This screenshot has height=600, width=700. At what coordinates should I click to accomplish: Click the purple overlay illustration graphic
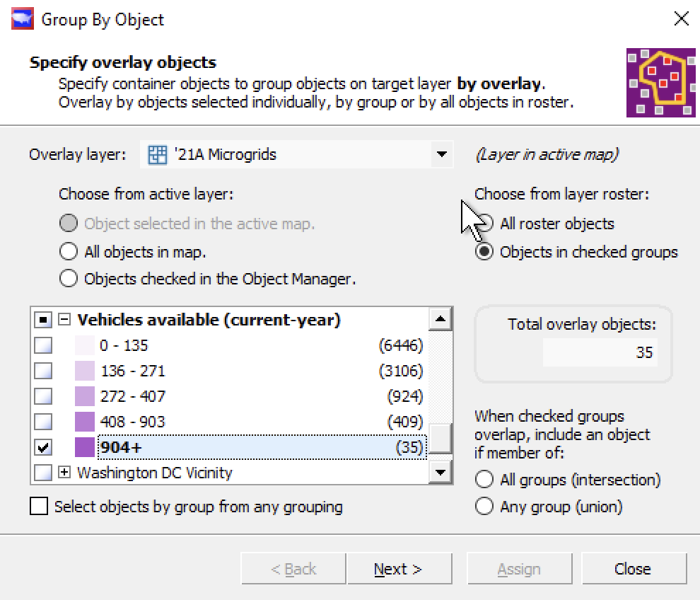[660, 83]
